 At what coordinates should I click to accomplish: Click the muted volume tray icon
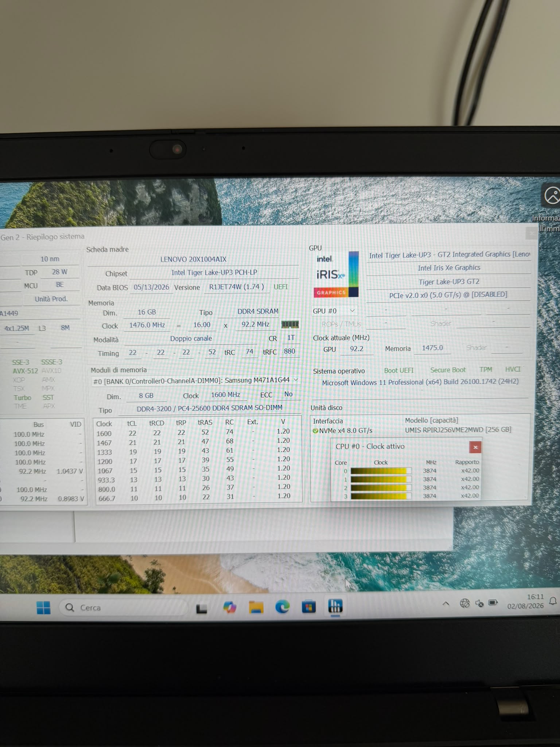pos(479,603)
